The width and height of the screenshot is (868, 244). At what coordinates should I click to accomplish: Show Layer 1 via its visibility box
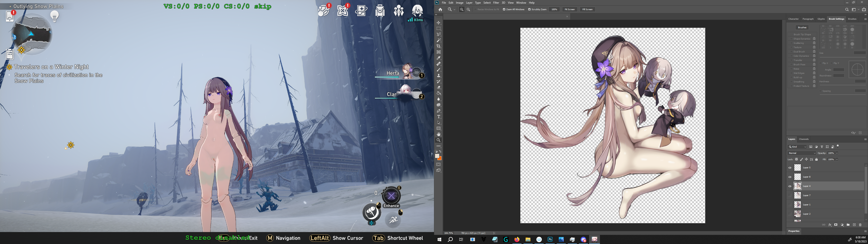(x=790, y=204)
